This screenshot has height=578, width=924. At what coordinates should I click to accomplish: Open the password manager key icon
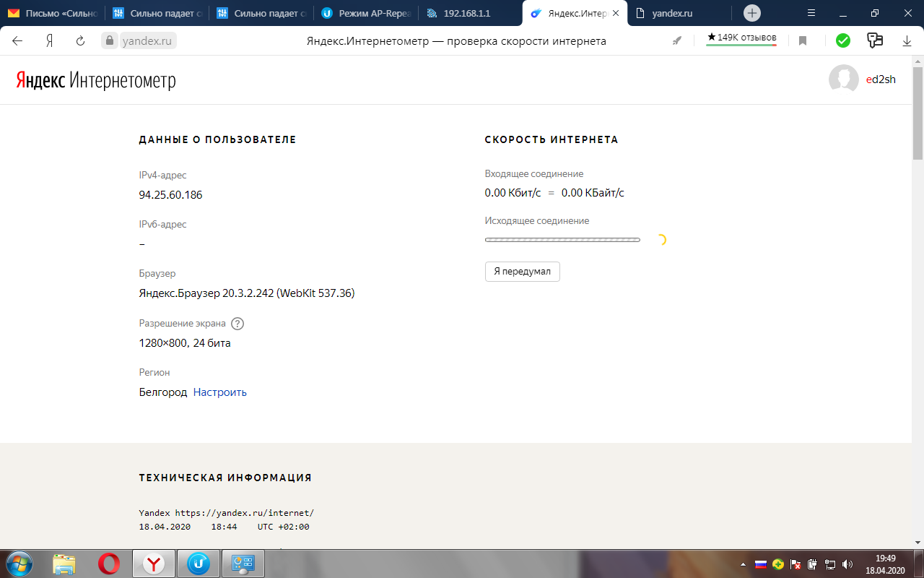(875, 40)
